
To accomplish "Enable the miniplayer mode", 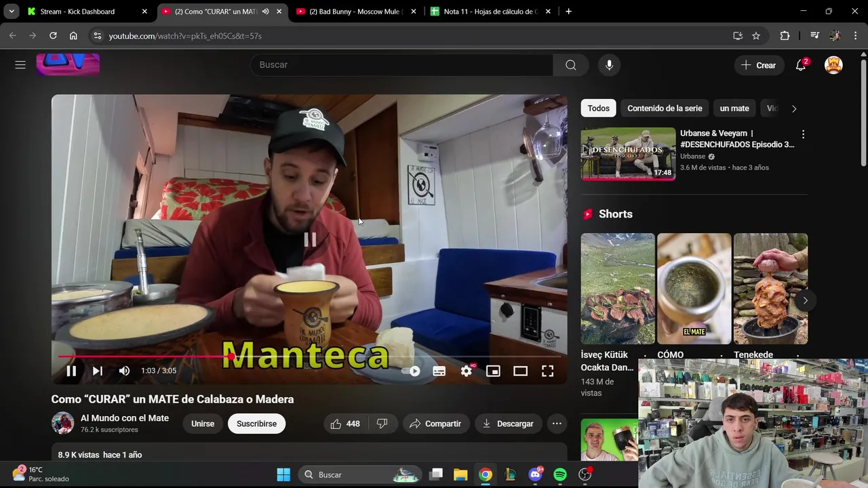I will pos(493,371).
